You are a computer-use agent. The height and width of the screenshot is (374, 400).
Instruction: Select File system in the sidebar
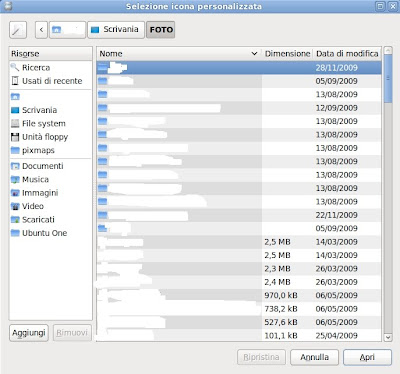pos(50,124)
